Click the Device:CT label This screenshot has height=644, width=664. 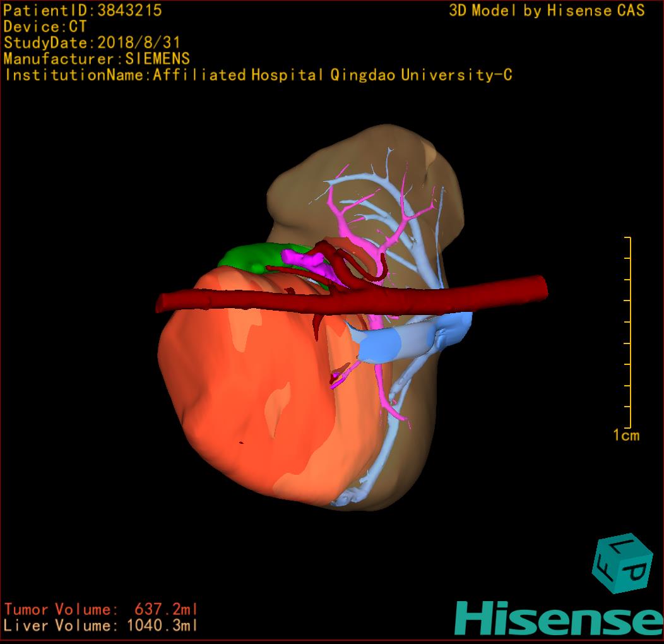45,27
